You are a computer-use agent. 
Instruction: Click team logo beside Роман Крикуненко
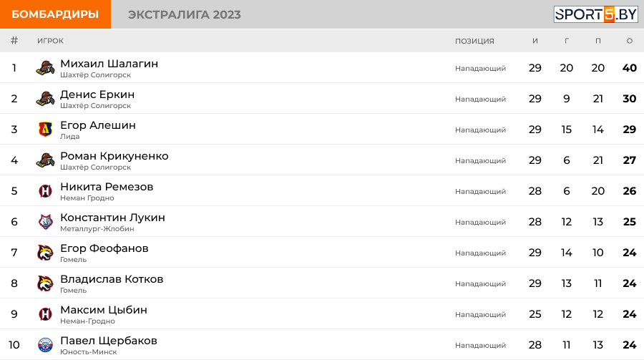click(45, 160)
